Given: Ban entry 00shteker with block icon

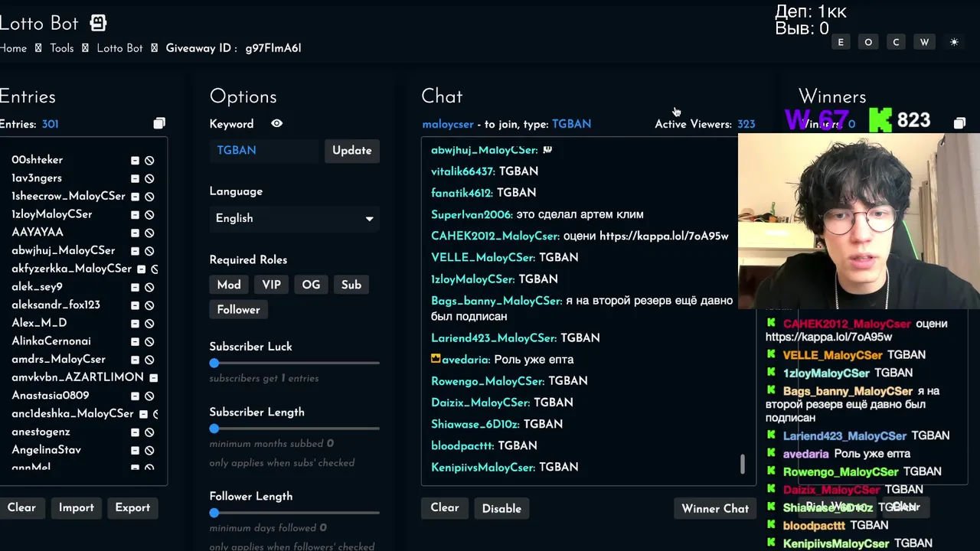Looking at the screenshot, I should [x=149, y=161].
